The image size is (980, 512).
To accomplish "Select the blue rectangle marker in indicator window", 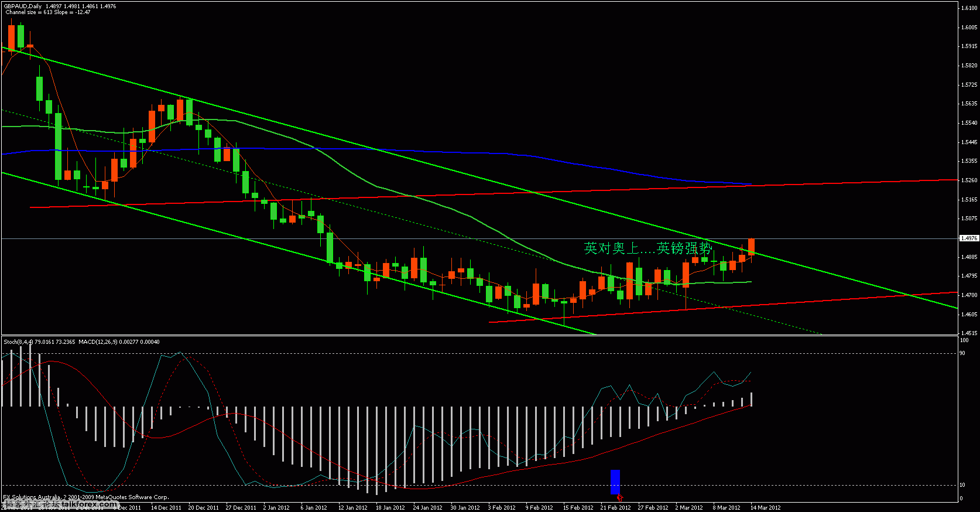I will [615, 481].
